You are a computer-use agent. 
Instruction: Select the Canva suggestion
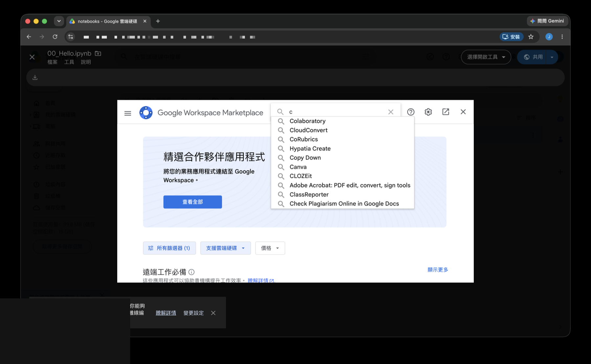pos(342,167)
